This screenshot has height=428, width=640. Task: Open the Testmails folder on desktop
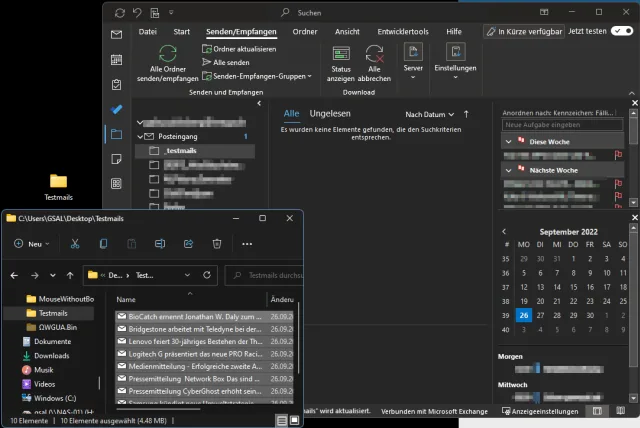pos(58,181)
